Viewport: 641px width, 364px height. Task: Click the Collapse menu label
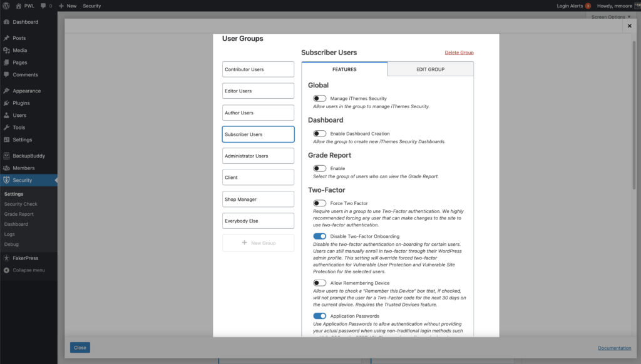29,270
